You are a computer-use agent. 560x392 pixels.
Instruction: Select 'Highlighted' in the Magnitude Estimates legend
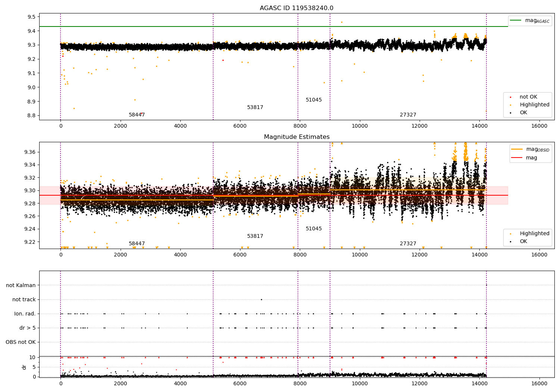pos(535,234)
